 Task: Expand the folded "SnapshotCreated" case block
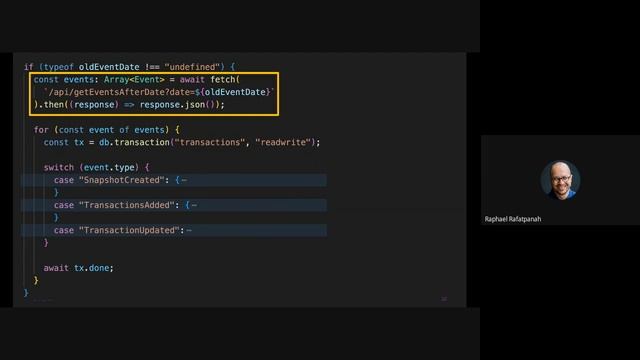click(184, 180)
